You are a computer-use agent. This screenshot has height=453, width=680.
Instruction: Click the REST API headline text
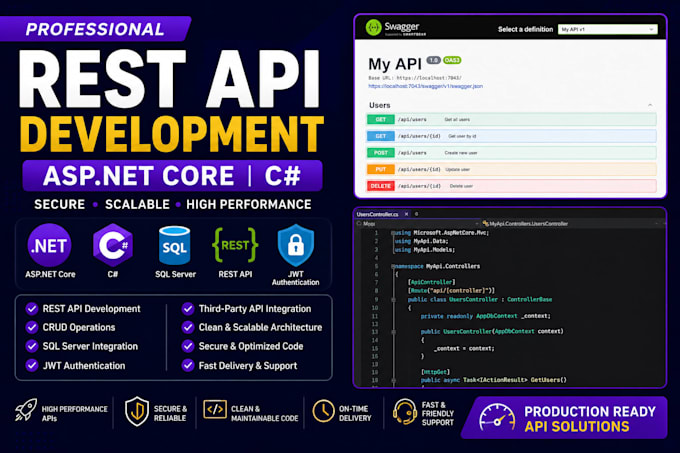(x=170, y=79)
